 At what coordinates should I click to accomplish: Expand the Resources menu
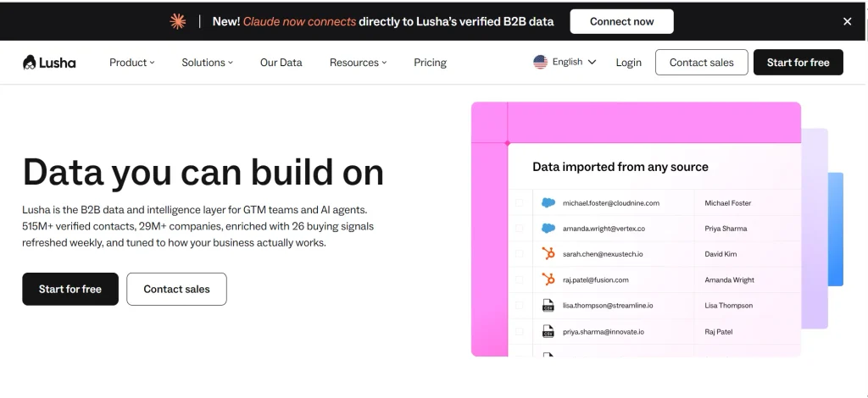coord(358,63)
